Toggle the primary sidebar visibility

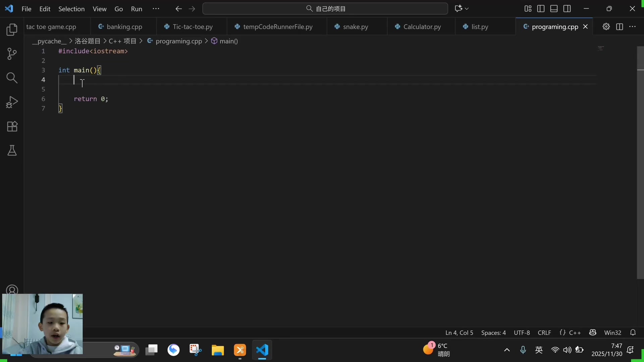pos(541,9)
